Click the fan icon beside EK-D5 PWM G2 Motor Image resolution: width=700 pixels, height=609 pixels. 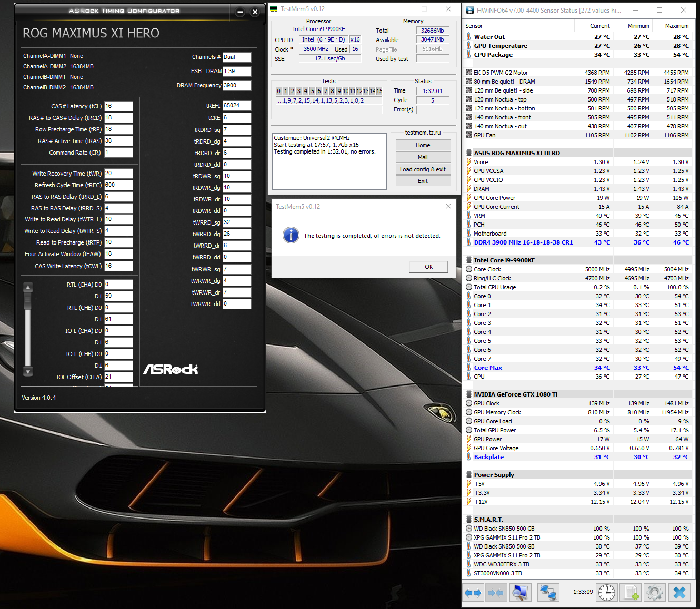tap(469, 73)
